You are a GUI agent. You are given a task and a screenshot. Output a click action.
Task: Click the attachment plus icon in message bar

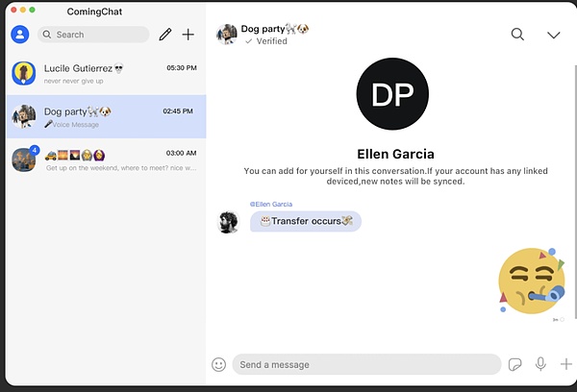(x=565, y=365)
